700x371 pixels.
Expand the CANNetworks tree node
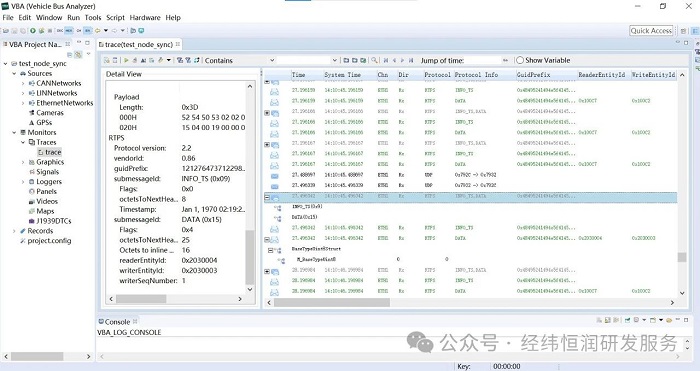coord(23,83)
